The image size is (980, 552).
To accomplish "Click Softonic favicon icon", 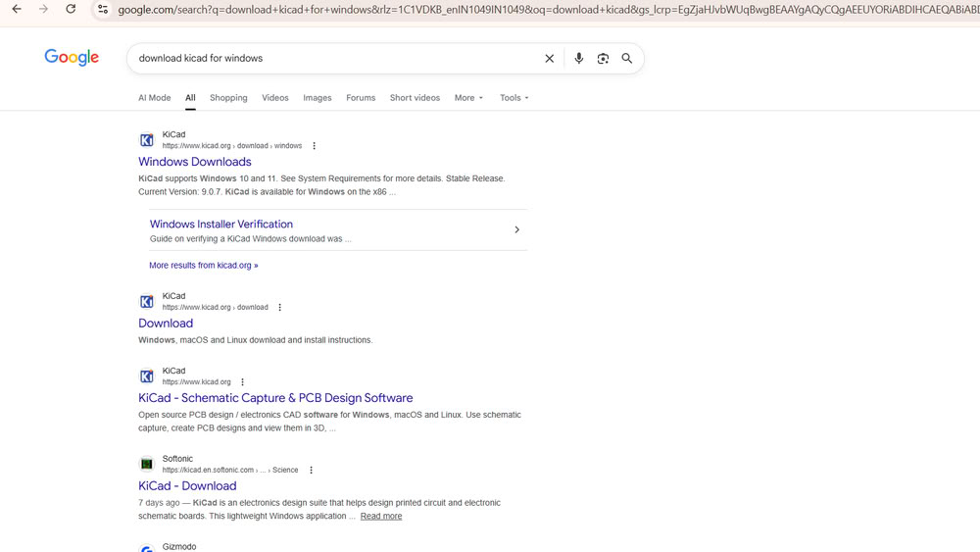I will [x=146, y=464].
